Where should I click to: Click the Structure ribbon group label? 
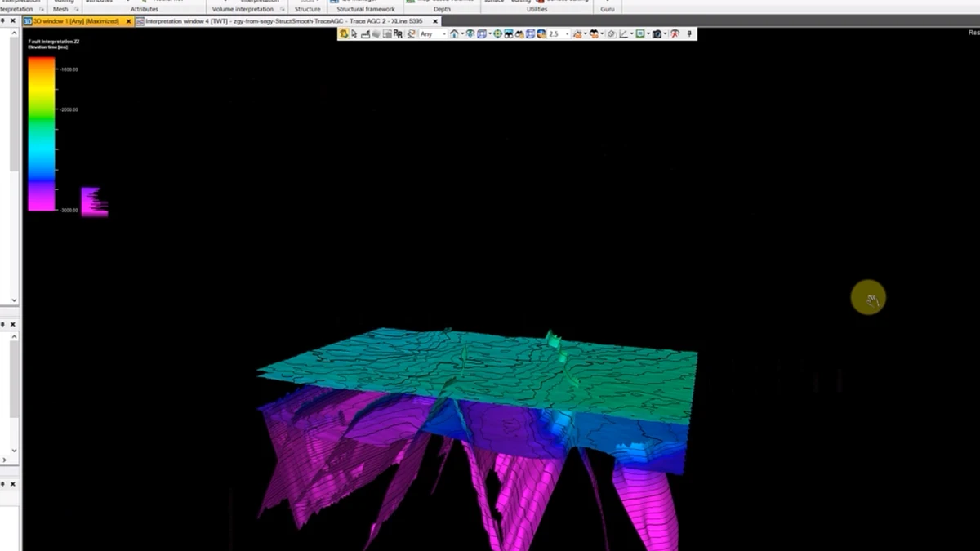(x=308, y=10)
